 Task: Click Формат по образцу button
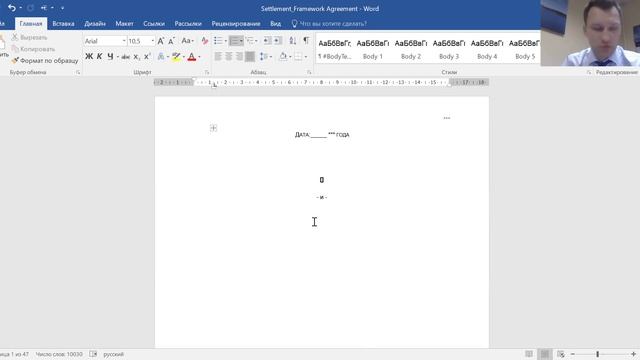[44, 60]
